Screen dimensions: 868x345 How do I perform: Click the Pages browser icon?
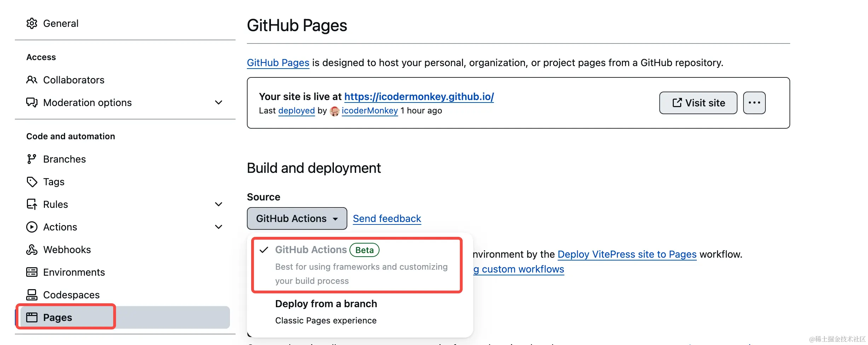tap(32, 317)
